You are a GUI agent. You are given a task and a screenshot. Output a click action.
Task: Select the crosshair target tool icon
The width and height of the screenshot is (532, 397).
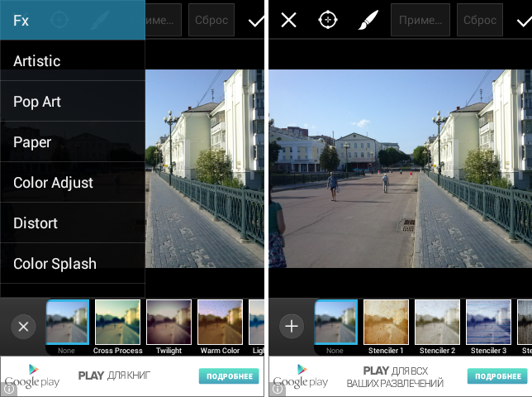click(x=328, y=21)
